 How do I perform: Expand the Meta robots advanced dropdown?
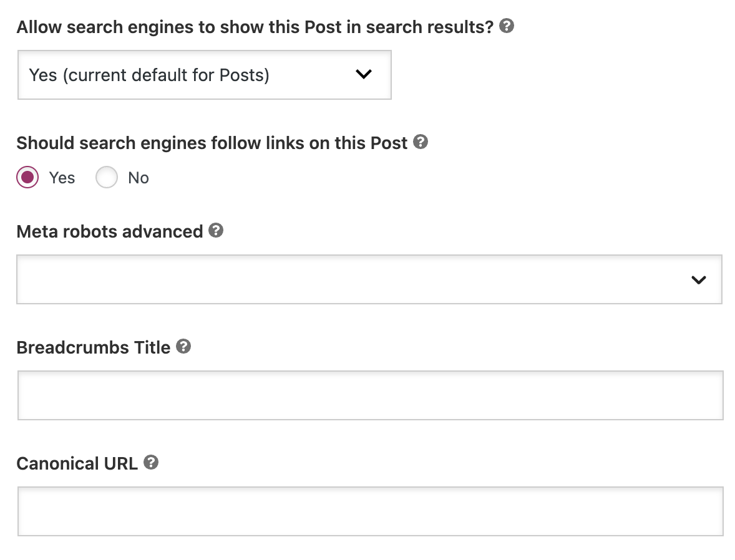point(369,279)
